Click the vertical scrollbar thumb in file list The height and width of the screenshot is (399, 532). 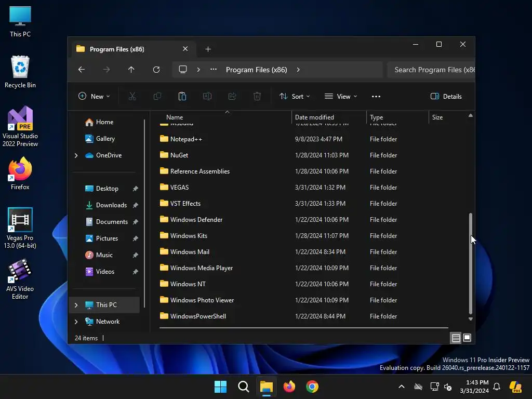coord(471,263)
